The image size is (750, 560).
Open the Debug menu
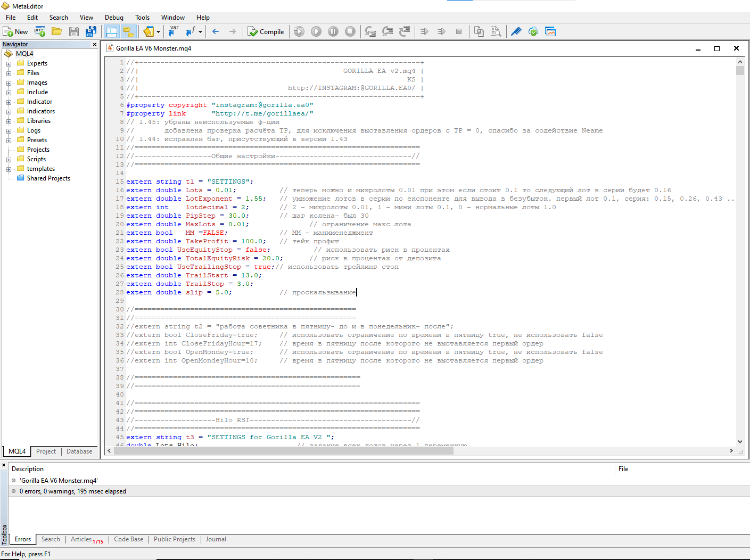114,18
